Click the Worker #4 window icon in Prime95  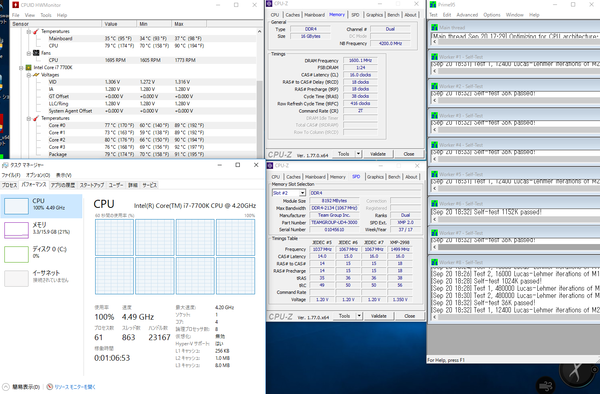click(434, 145)
